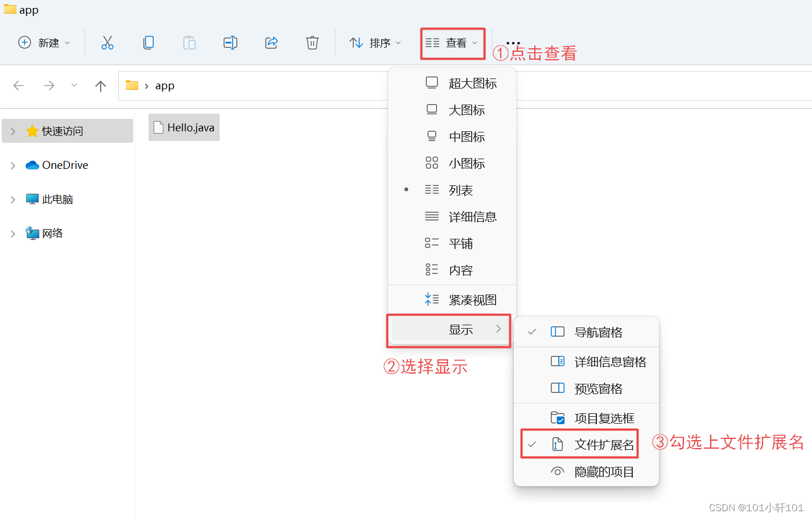Click the up-one-level arrow icon
Screen dimensions: 812x518
100,86
